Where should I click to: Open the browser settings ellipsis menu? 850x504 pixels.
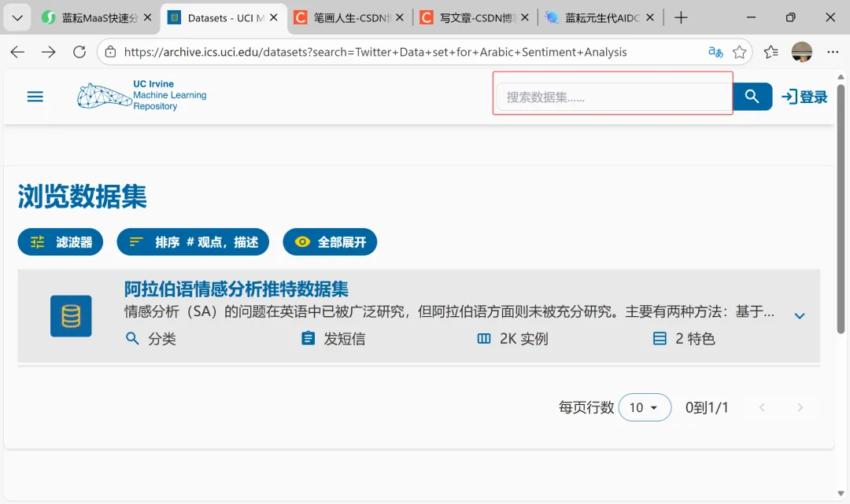(x=833, y=52)
